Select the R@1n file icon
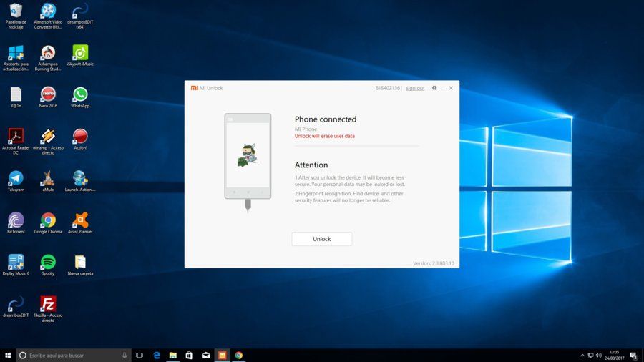This screenshot has height=362, width=644. [16, 97]
